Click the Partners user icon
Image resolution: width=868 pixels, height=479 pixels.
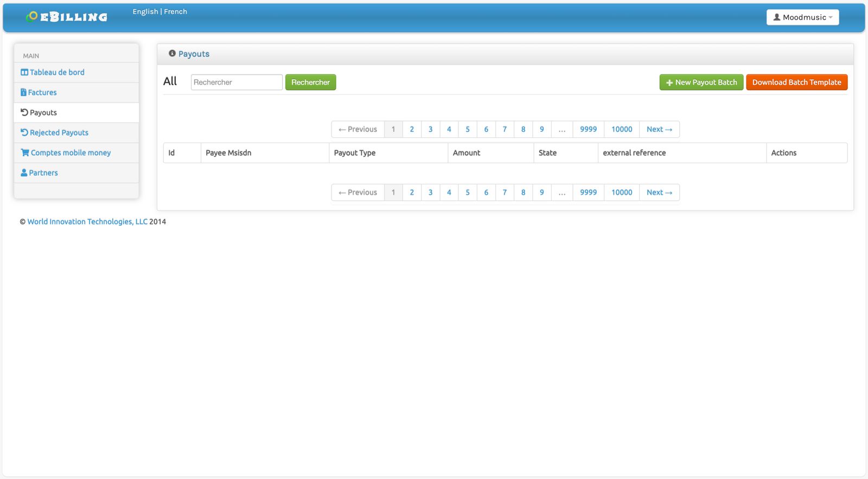click(x=24, y=173)
